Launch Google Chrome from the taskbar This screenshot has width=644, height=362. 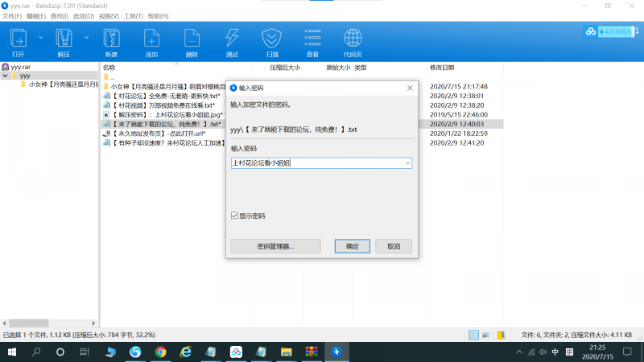[160, 352]
